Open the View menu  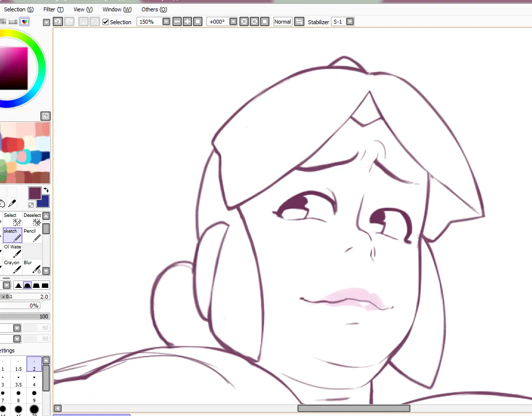pos(83,9)
